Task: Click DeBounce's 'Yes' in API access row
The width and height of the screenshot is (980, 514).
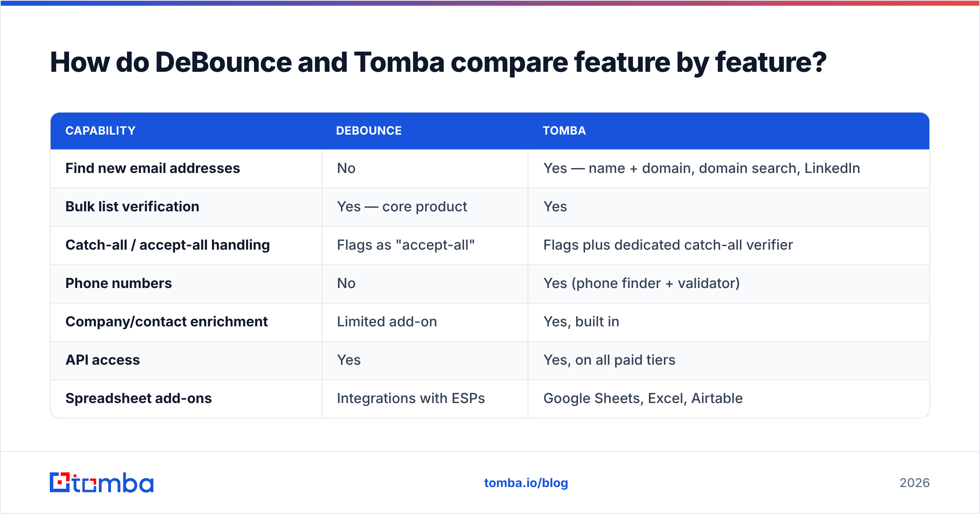Action: [x=349, y=360]
